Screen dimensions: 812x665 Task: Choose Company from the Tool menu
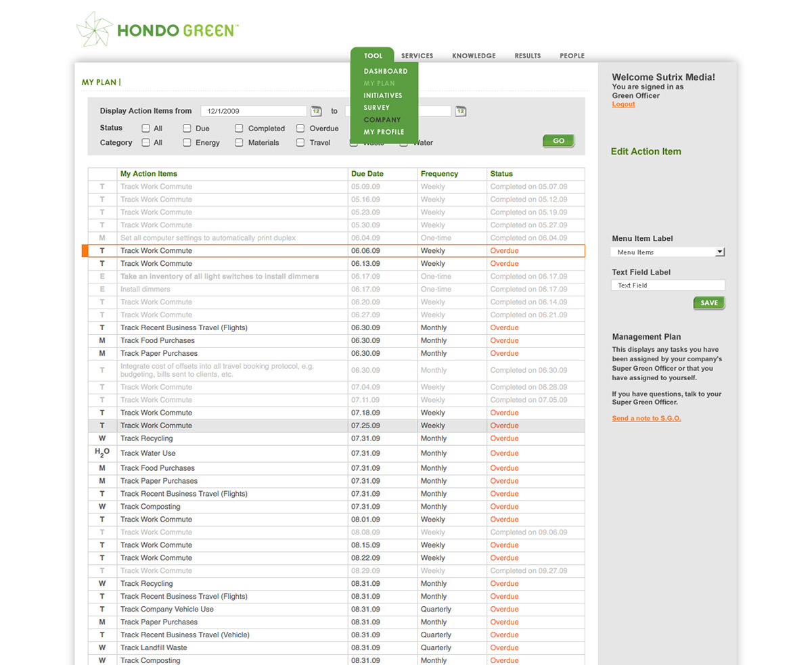[x=382, y=120]
